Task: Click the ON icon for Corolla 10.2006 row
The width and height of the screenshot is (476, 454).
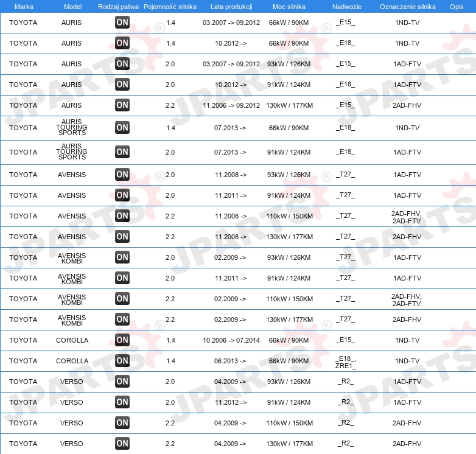Action: (122, 340)
